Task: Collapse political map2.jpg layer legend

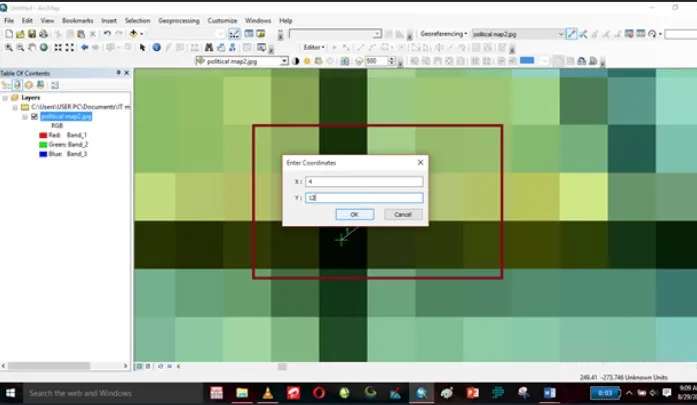Action: 25,117
